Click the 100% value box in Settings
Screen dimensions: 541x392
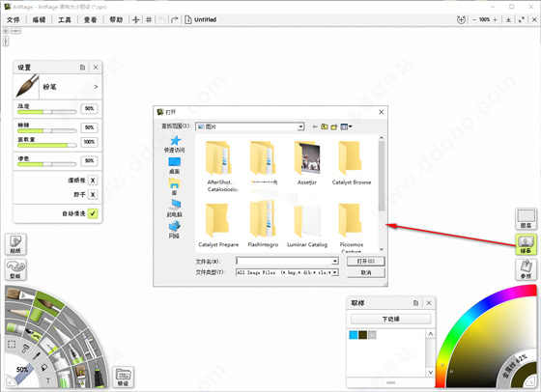(x=89, y=142)
